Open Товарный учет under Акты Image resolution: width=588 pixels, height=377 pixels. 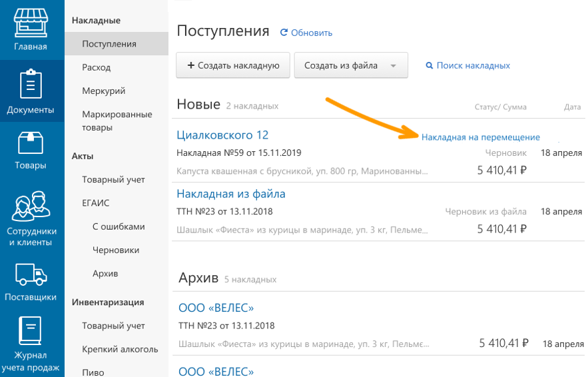click(114, 180)
